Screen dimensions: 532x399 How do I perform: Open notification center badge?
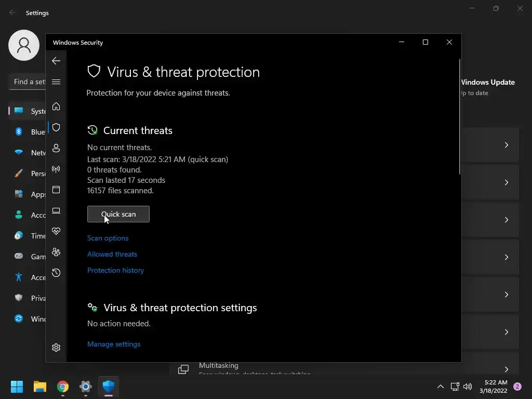coord(517,387)
